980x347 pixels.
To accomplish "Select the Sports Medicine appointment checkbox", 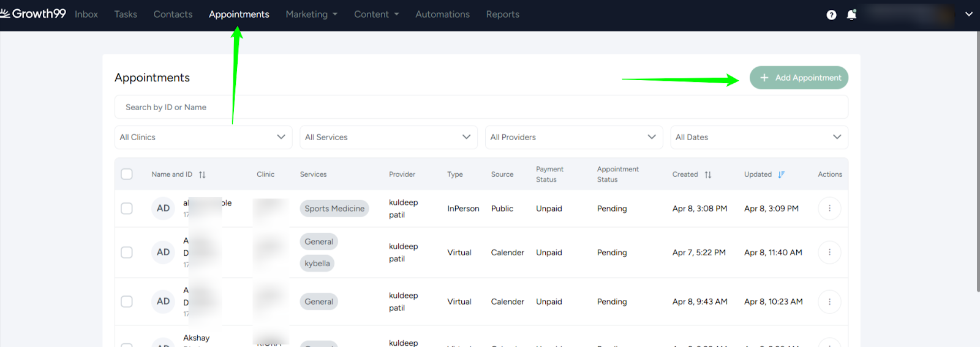I will (x=127, y=208).
